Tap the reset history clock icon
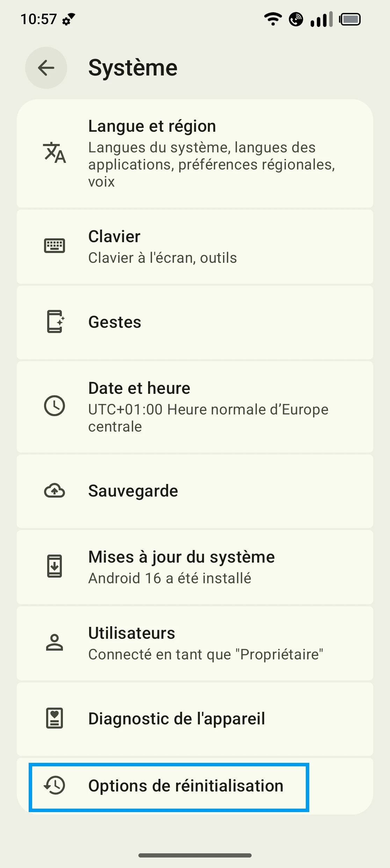Screen dimensions: 390x868 click(x=55, y=786)
